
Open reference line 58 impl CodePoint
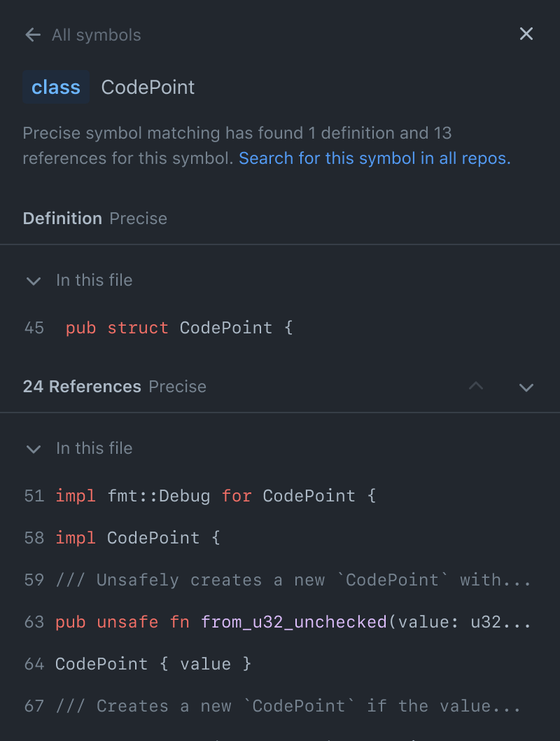point(138,538)
